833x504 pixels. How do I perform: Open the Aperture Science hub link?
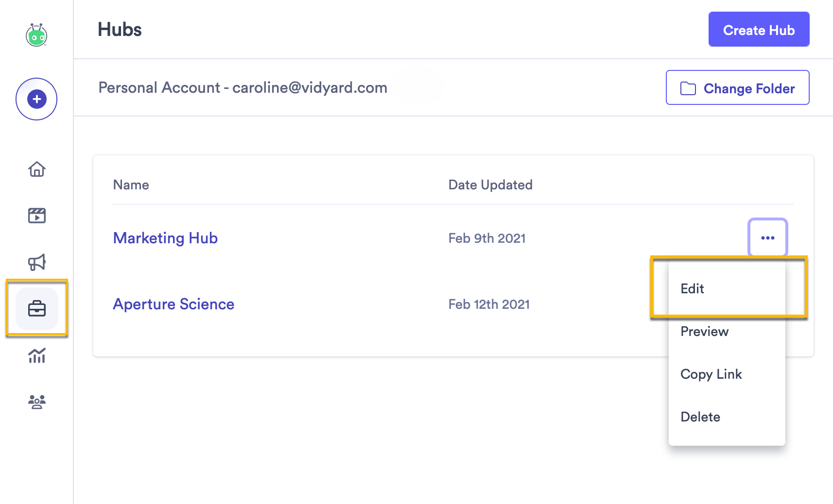pos(173,304)
